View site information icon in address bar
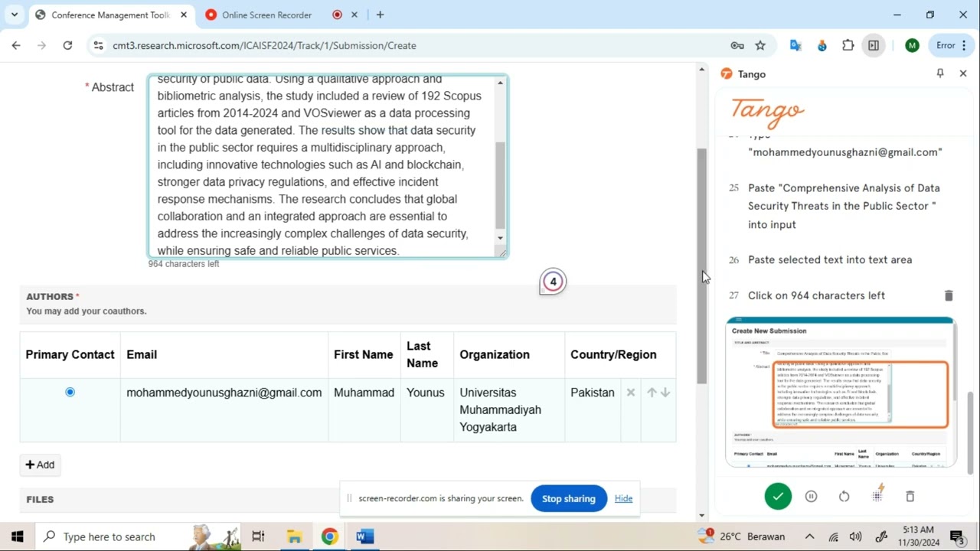Viewport: 980px width, 551px height. point(98,45)
